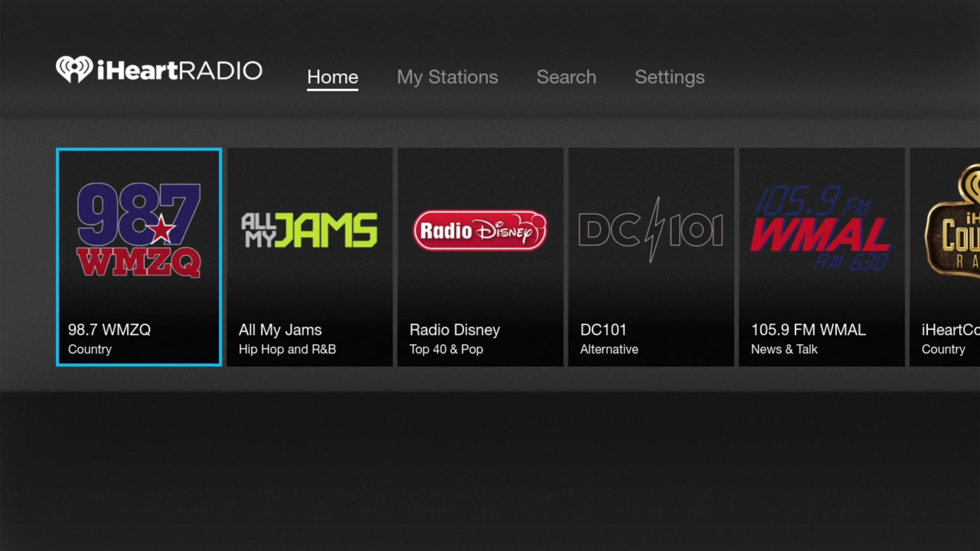This screenshot has width=980, height=551.
Task: Select the 105.9 FM WMAL logo
Action: tap(821, 230)
